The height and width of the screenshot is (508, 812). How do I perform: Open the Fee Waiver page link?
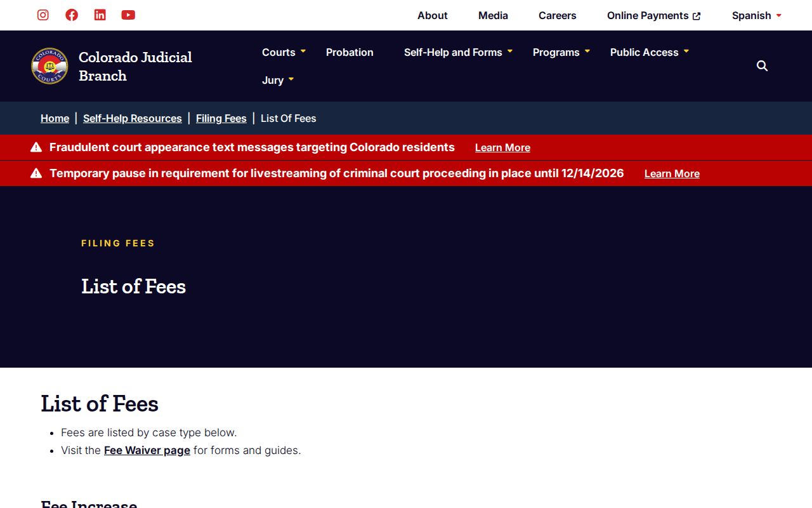pos(147,450)
